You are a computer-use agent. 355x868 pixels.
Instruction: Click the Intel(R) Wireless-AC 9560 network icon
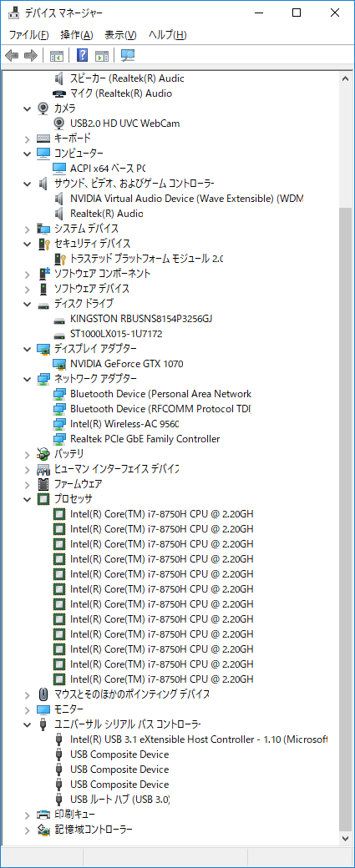tap(59, 424)
